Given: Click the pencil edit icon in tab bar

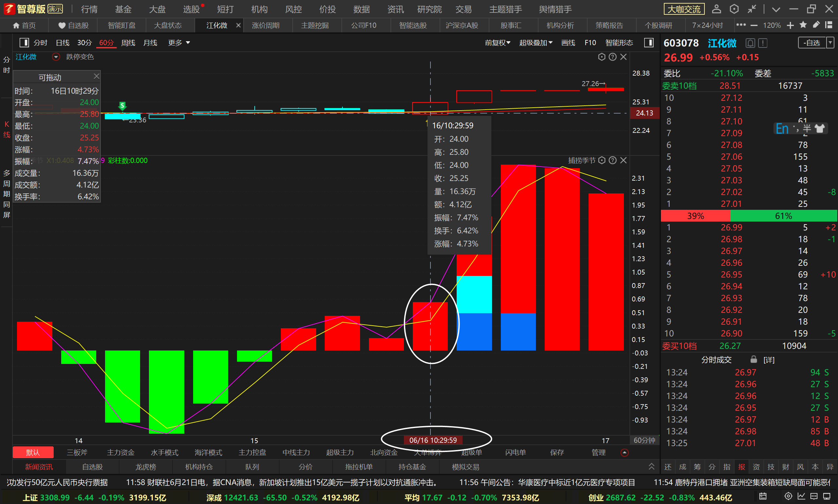Looking at the screenshot, I should point(816,25).
